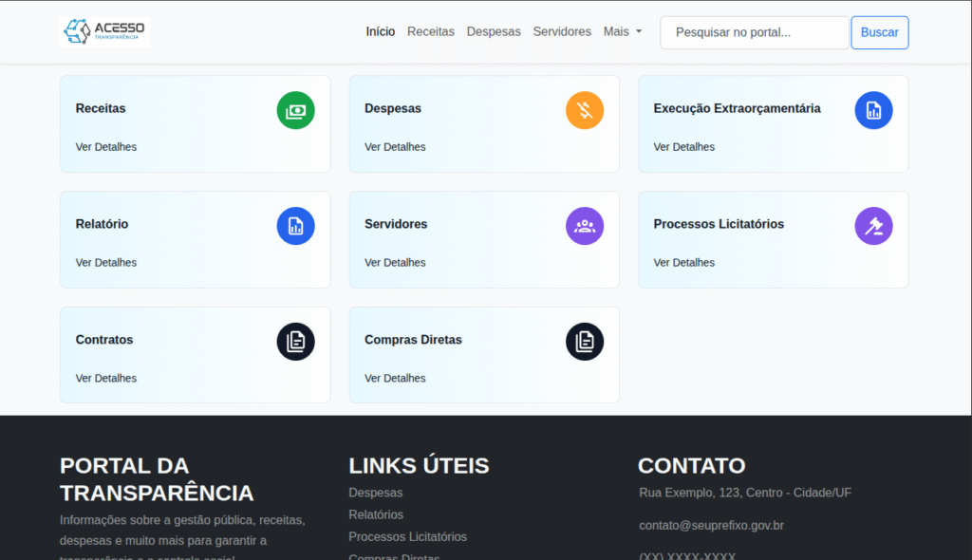Click the green Receitas money icon

coord(295,110)
